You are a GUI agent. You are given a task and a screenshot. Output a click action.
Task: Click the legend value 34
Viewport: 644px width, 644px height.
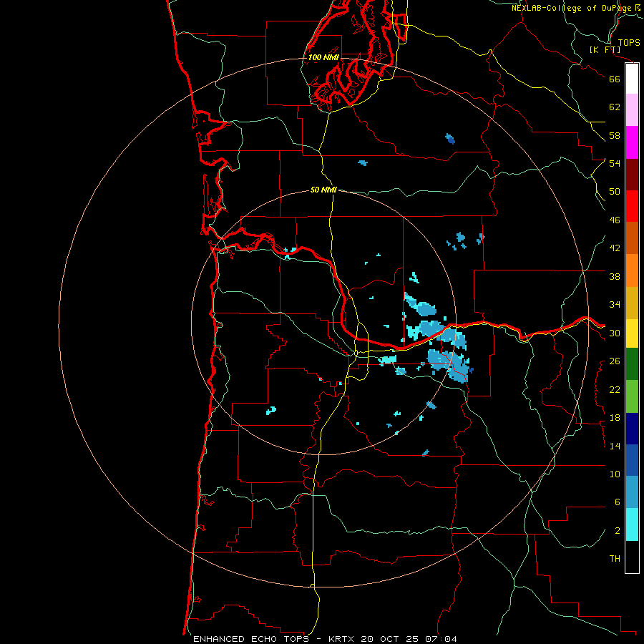(x=615, y=305)
